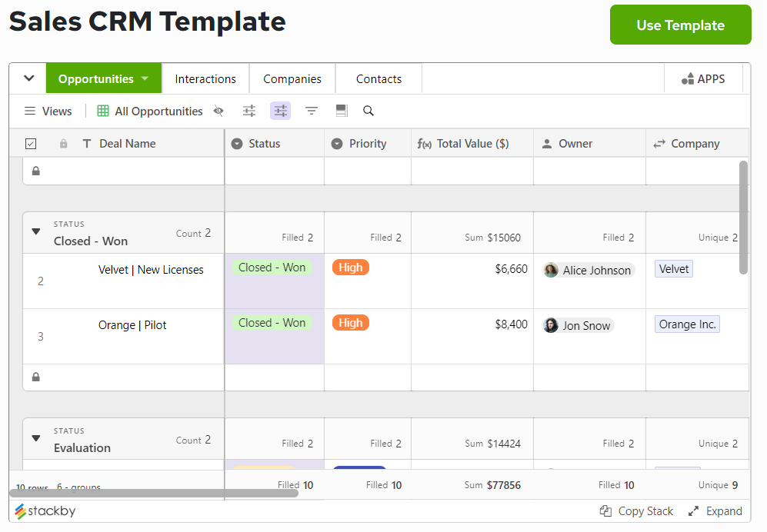767x532 pixels.
Task: Click the Status column header
Action: [x=275, y=144]
